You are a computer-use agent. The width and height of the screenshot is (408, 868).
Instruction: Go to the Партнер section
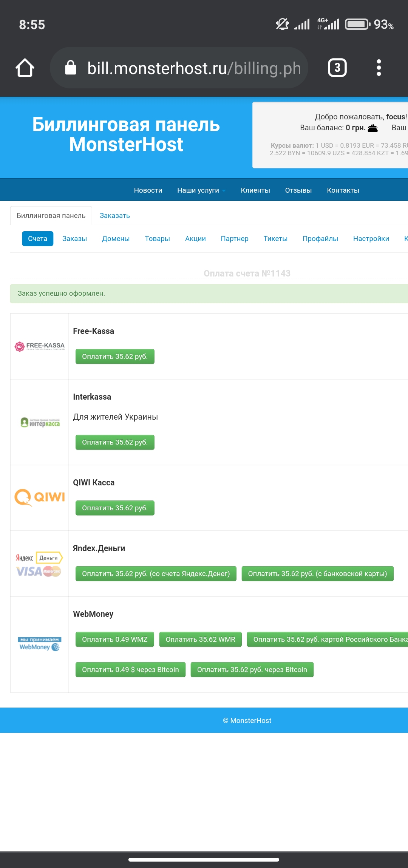[235, 239]
